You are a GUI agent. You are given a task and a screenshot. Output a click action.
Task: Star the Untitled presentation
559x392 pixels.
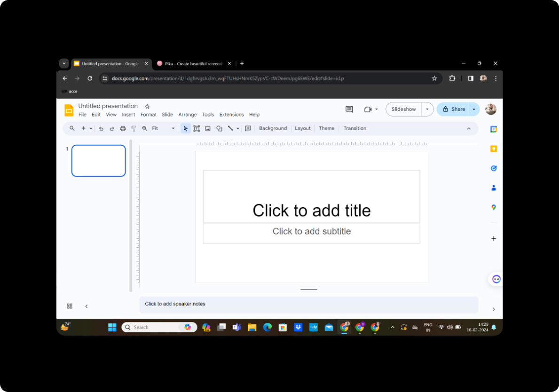pyautogui.click(x=147, y=106)
